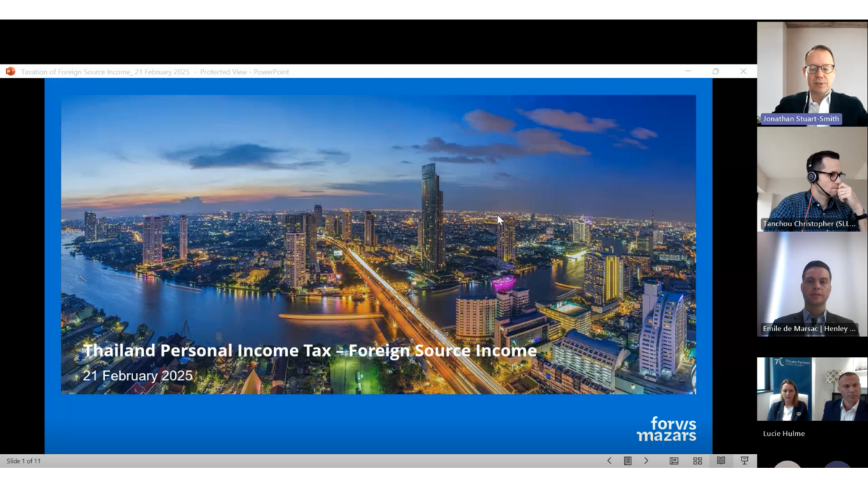The height and width of the screenshot is (488, 868).
Task: Click the '21 February 2025' date text
Action: [137, 376]
